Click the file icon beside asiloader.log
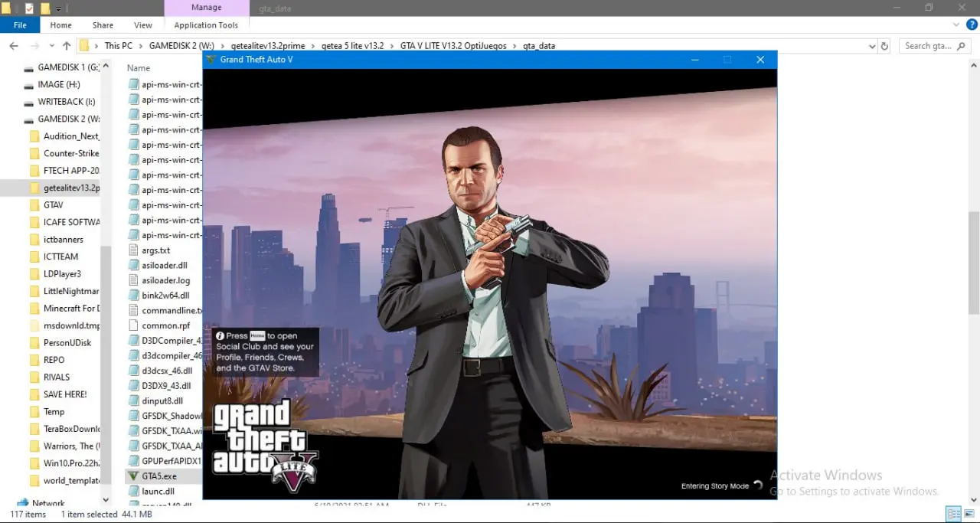Image resolution: width=980 pixels, height=523 pixels. pos(134,280)
